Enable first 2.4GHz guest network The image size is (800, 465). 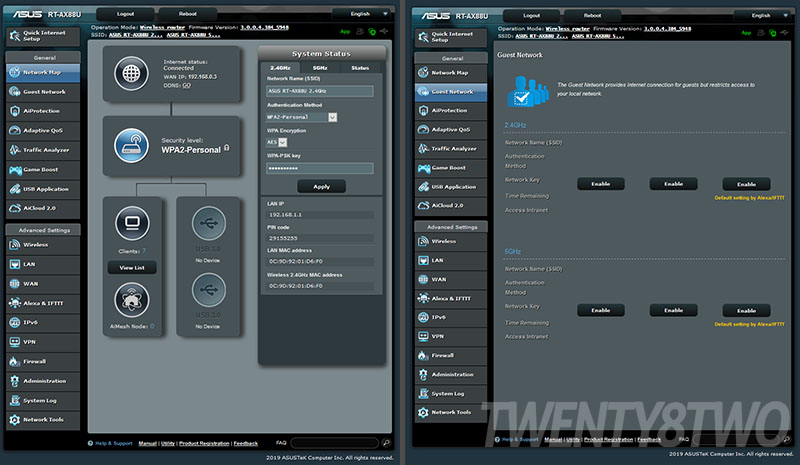coord(601,184)
